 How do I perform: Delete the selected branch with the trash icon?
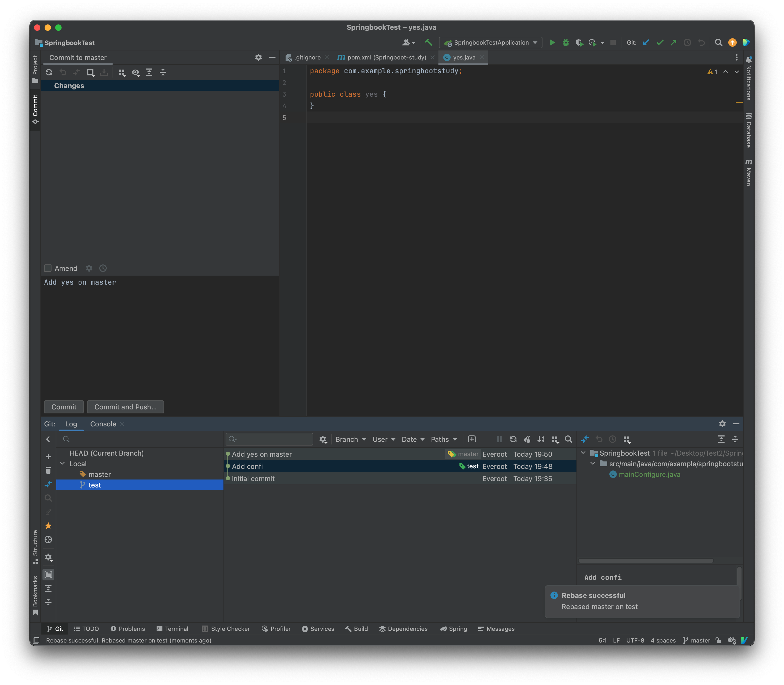coord(48,470)
